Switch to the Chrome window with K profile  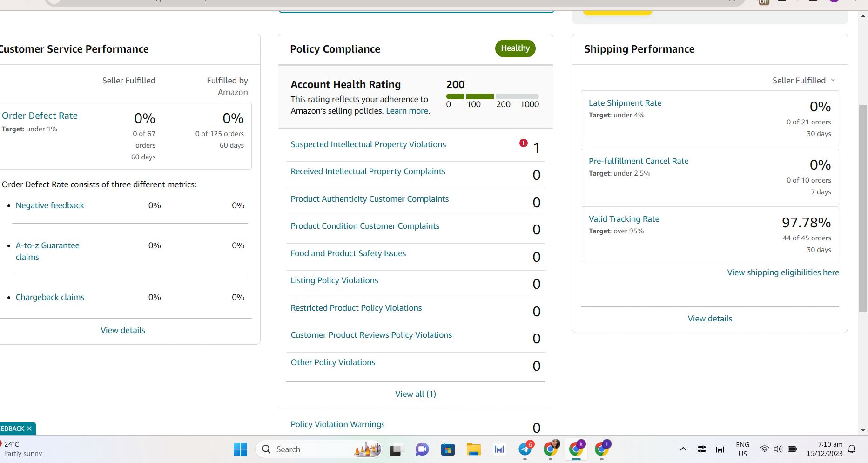point(577,449)
